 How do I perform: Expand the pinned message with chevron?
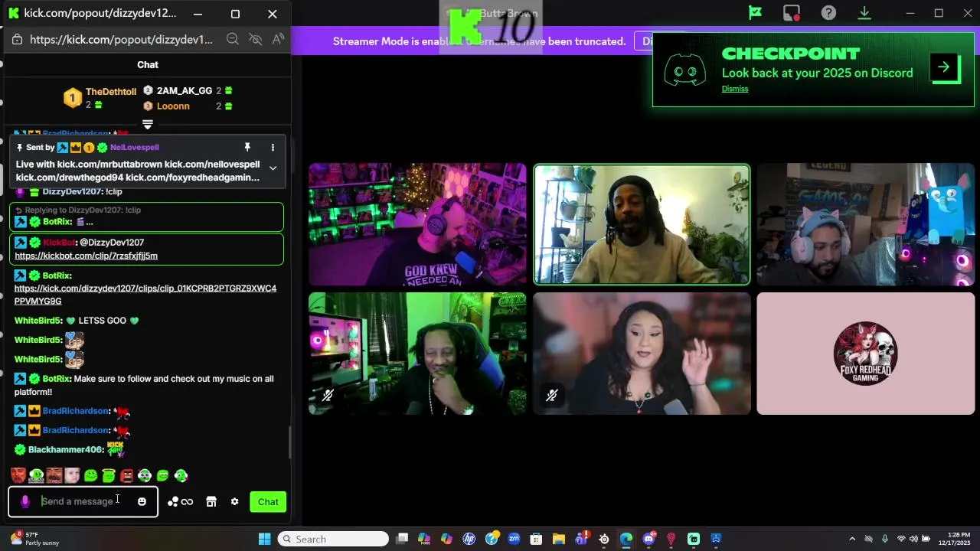tap(273, 168)
